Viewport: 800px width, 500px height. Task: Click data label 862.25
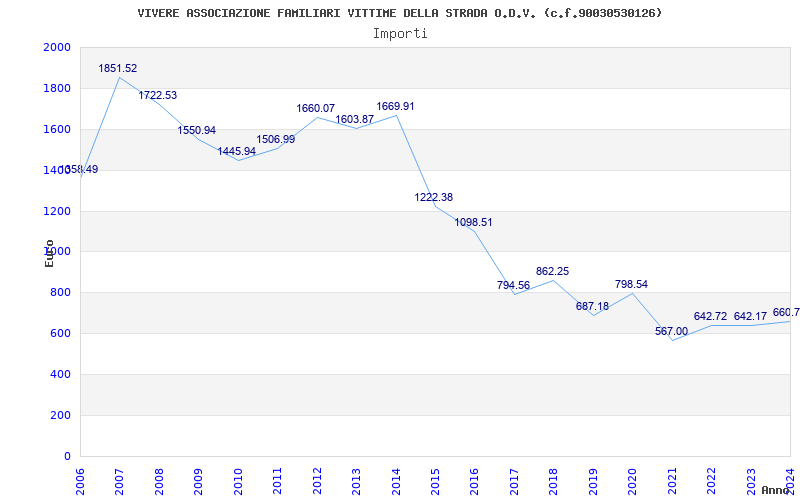[x=553, y=271]
